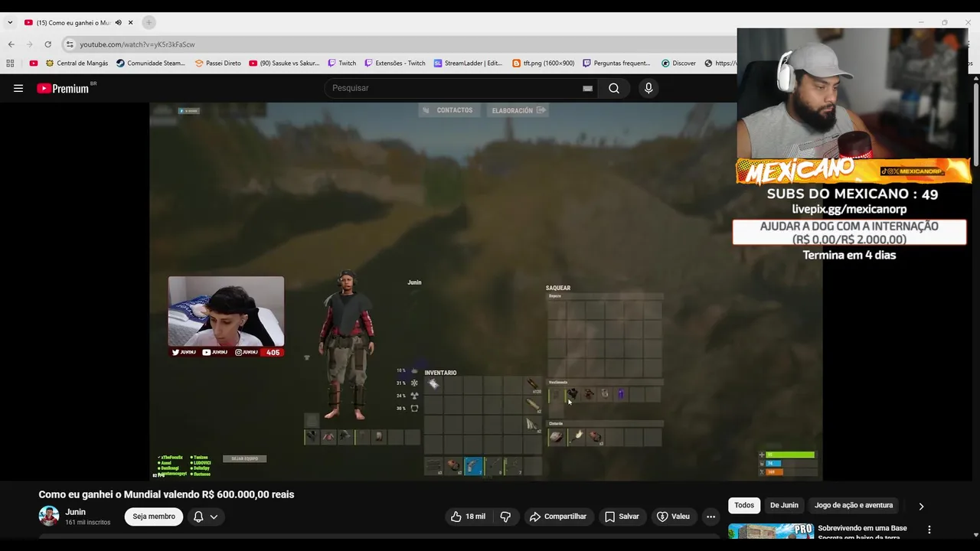Show more category chips with right arrow
The image size is (980, 551).
pyautogui.click(x=921, y=506)
